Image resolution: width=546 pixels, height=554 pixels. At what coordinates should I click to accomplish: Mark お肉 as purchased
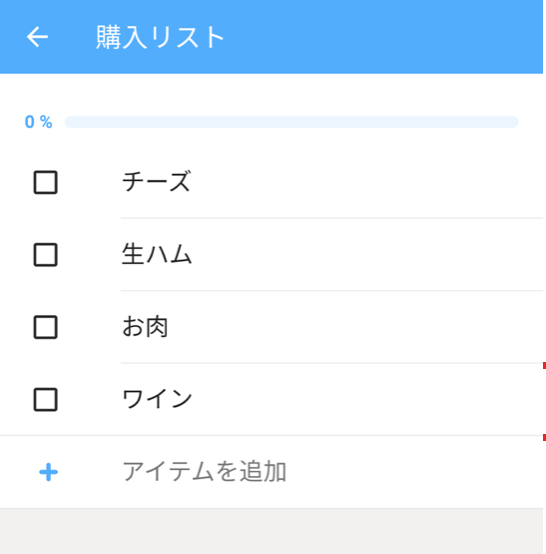(x=46, y=327)
